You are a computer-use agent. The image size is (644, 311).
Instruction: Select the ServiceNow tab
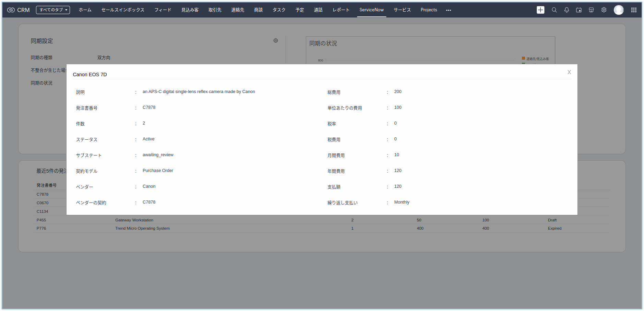(372, 10)
